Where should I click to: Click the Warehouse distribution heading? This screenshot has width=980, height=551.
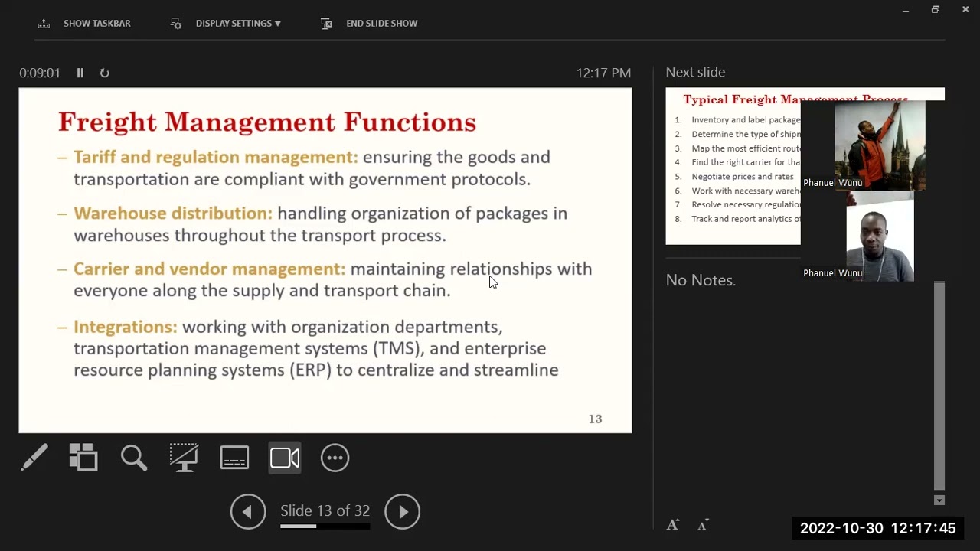coord(173,214)
